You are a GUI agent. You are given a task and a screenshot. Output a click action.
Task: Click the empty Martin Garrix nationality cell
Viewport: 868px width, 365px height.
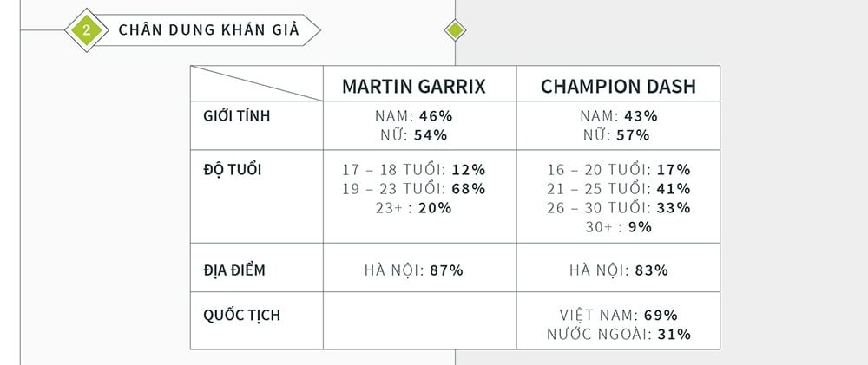419,321
